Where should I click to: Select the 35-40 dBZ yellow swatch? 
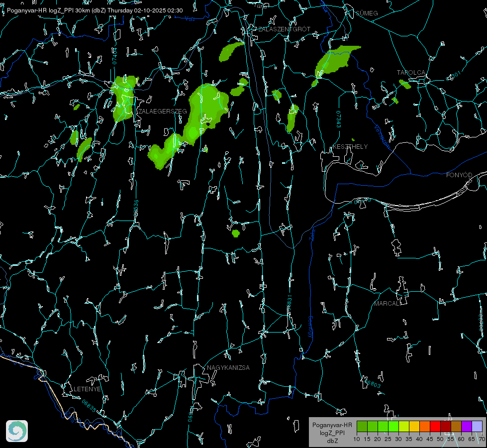[x=414, y=426]
